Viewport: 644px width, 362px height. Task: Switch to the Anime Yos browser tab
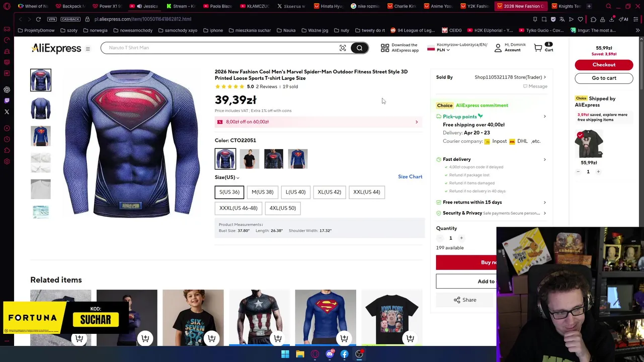[x=439, y=6]
